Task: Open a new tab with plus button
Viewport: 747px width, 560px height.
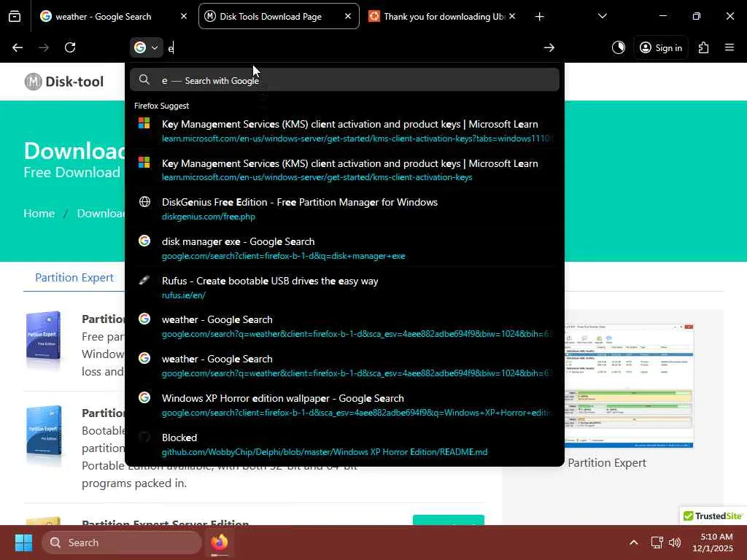Action: [x=539, y=17]
